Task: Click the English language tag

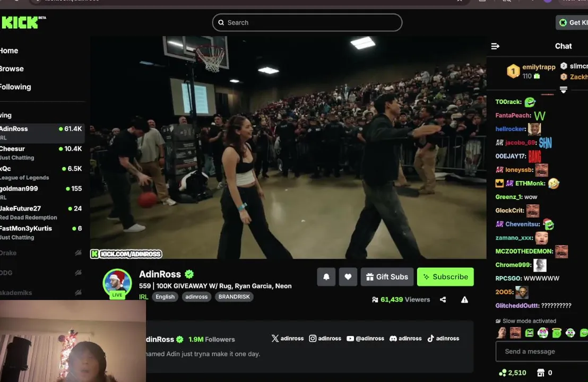Action: pos(165,297)
